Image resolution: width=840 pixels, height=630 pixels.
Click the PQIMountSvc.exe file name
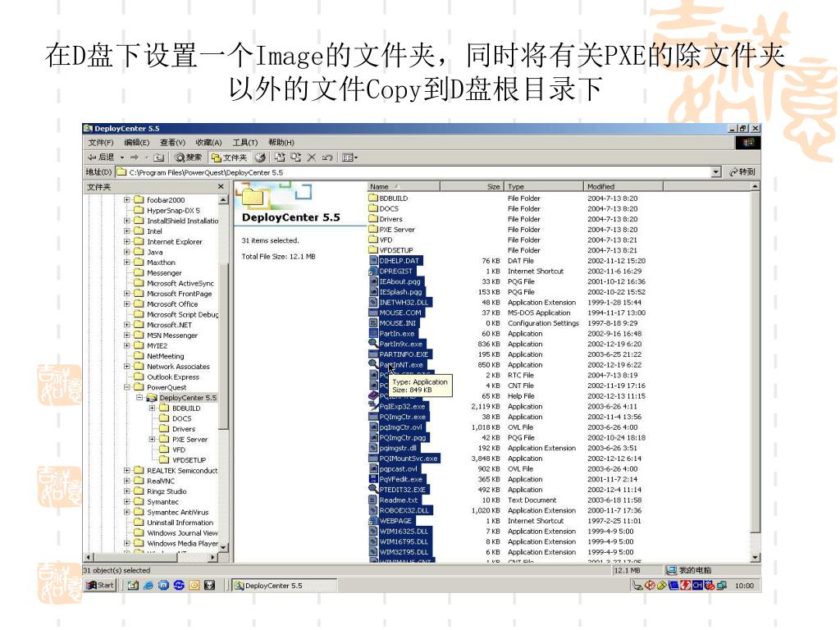pos(409,459)
